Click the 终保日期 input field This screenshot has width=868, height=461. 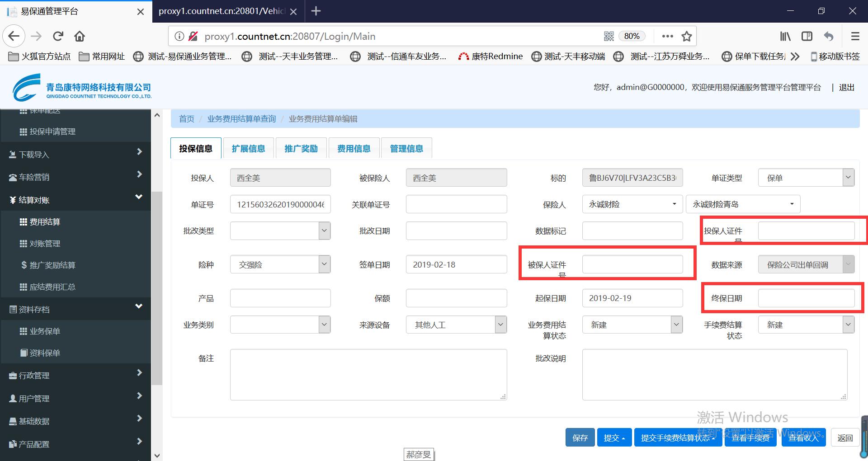coord(806,298)
